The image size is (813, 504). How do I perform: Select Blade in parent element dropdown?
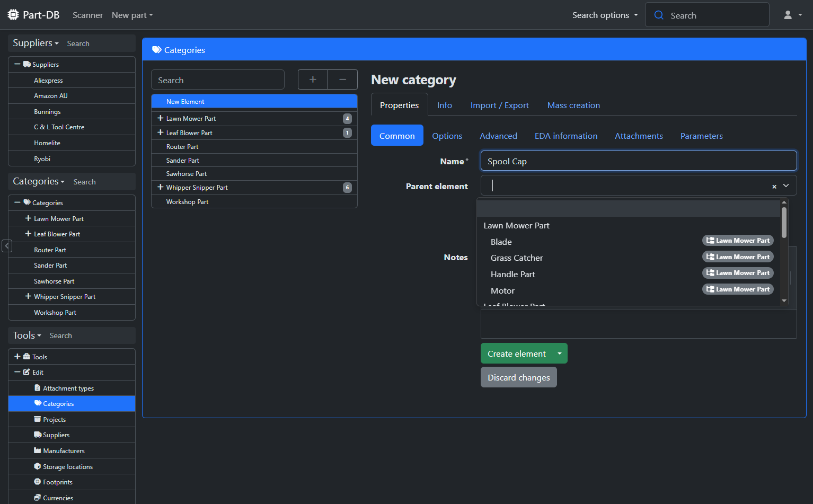[629, 242]
